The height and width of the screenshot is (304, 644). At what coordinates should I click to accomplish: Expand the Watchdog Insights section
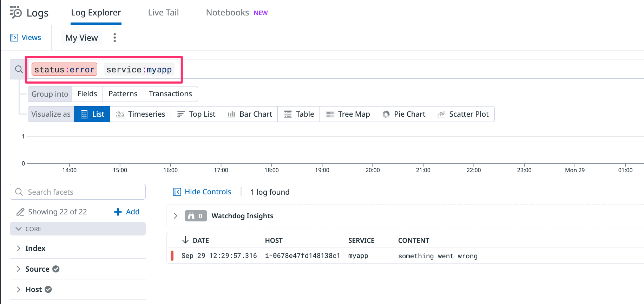point(176,216)
